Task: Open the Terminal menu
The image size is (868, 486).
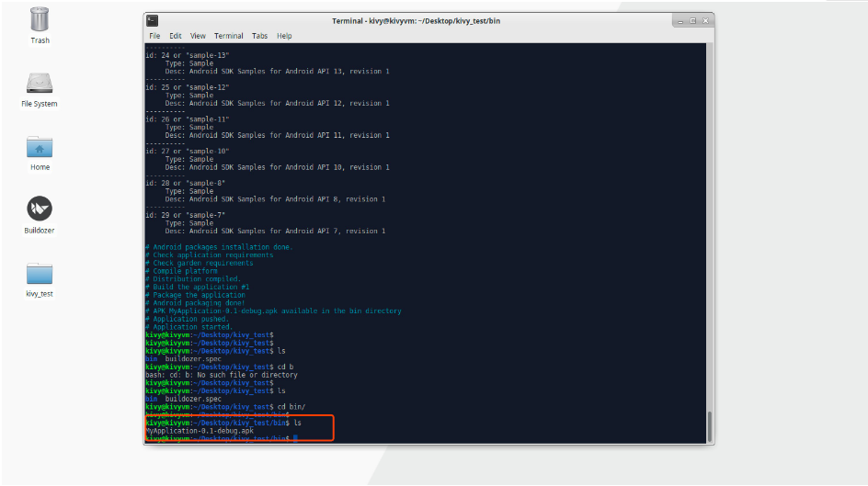Action: (229, 36)
